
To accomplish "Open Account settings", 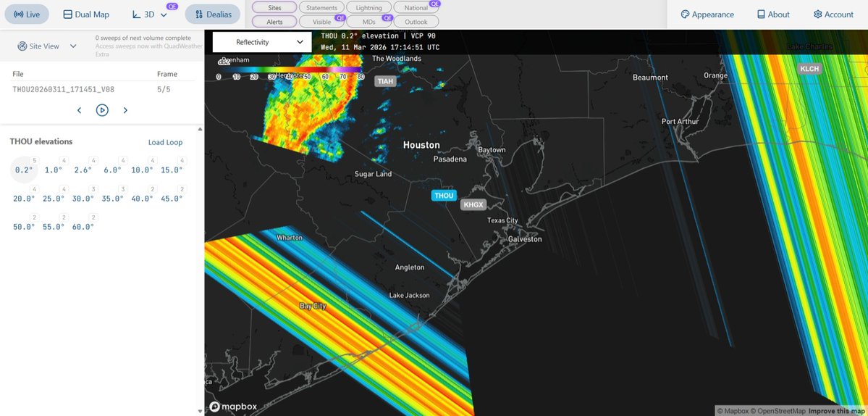I will 833,14.
